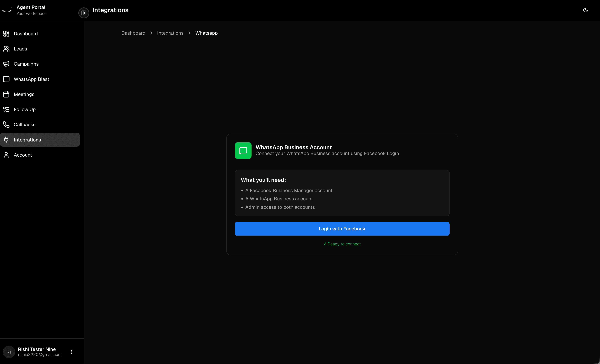Click the 'WhatsApp Business Account' heading
Screen dimensions: 600x364
point(294,147)
